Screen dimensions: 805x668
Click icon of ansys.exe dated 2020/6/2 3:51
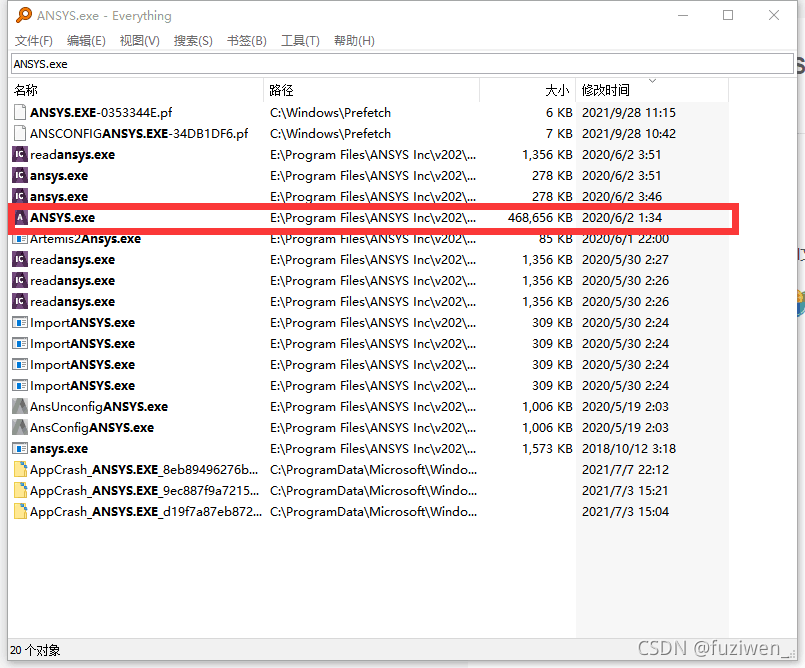coord(20,175)
